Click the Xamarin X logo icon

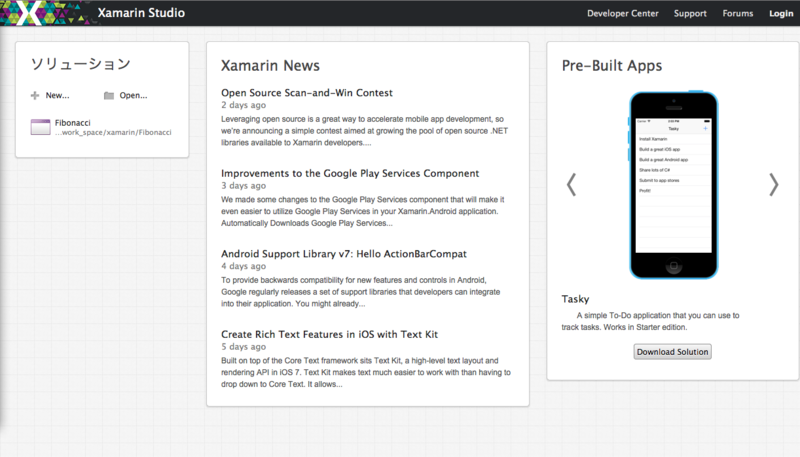[x=29, y=13]
